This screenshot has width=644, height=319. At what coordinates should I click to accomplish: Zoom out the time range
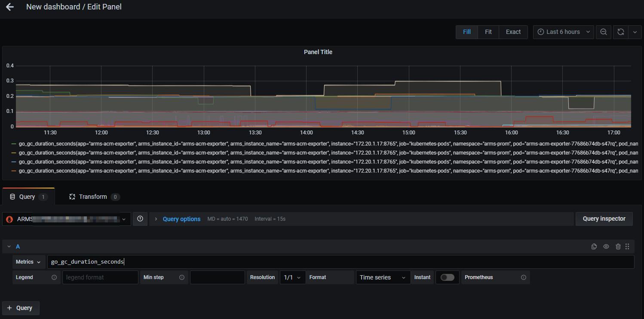pos(604,32)
